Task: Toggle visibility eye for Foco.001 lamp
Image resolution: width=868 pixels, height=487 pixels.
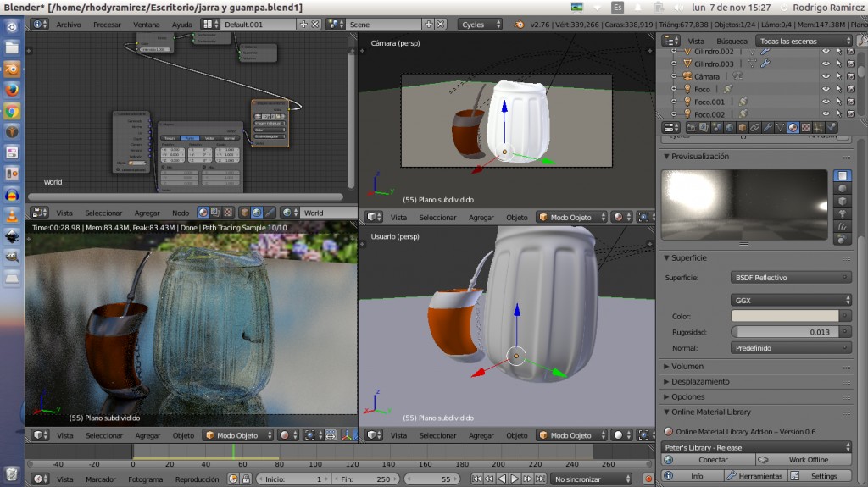Action: [826, 102]
